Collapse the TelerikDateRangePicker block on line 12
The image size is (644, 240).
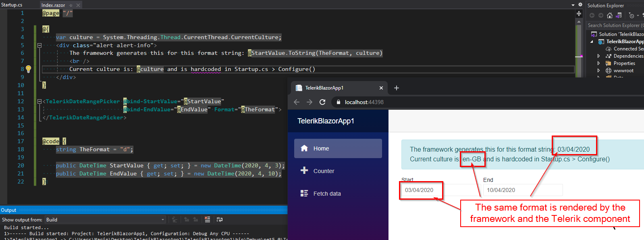39,102
